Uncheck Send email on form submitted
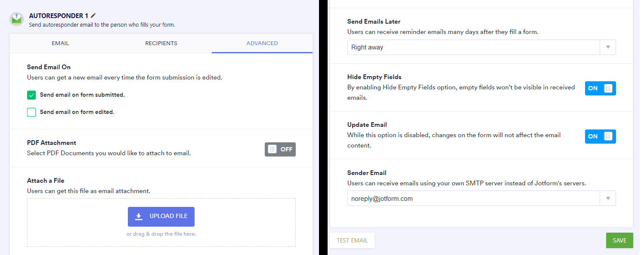 click(31, 95)
